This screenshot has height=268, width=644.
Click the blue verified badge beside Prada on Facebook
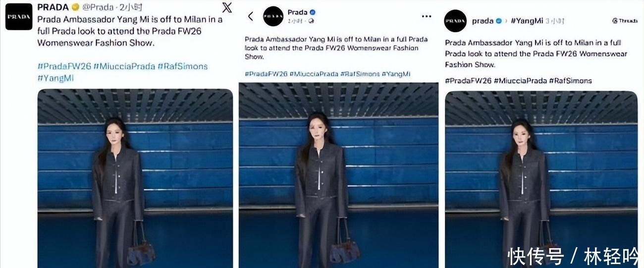click(x=313, y=12)
